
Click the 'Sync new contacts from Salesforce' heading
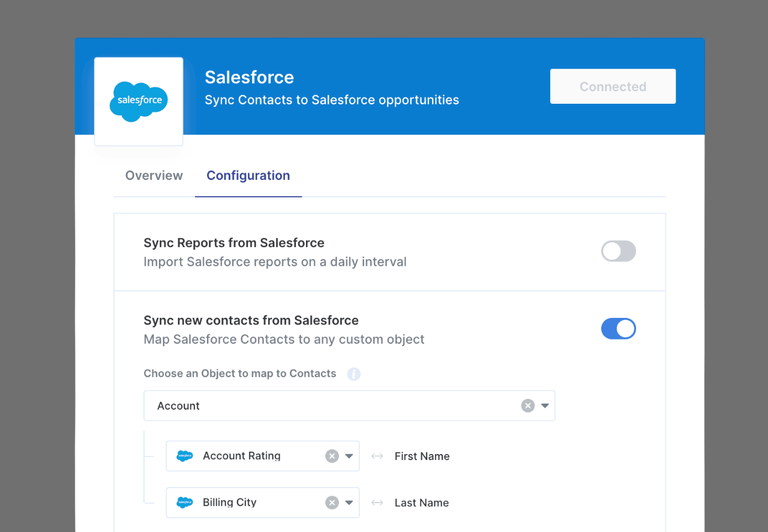[x=251, y=320]
